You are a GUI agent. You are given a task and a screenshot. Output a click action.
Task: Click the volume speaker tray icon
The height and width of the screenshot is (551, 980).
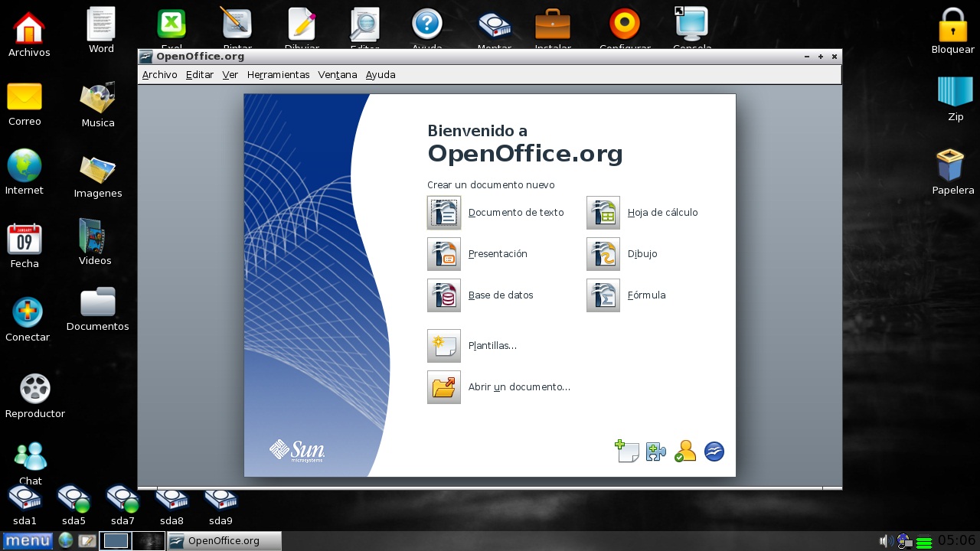886,541
